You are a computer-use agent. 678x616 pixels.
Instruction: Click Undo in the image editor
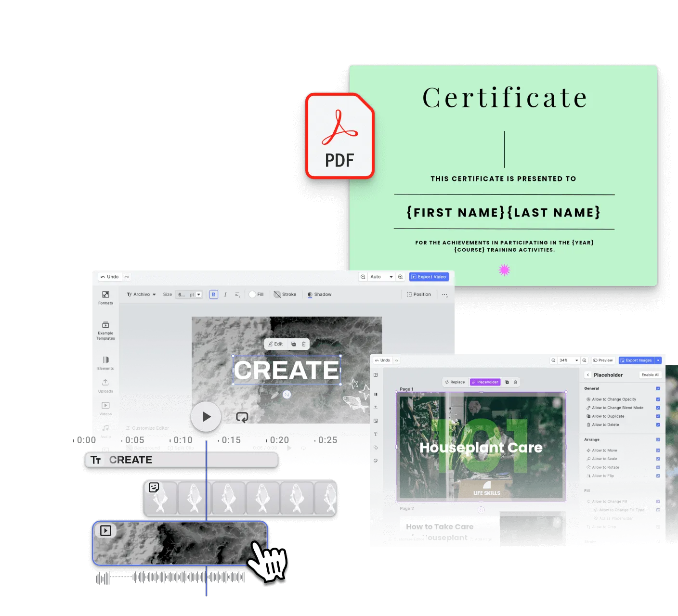(382, 360)
